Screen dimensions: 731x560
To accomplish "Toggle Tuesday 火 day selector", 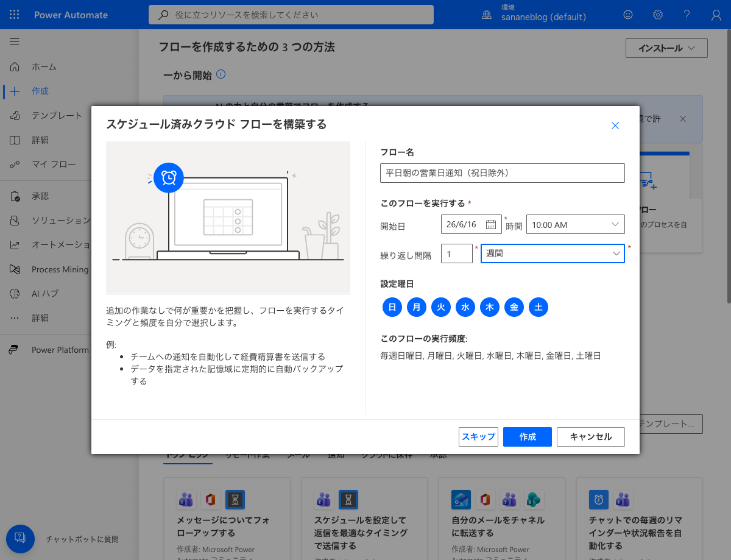I will [441, 307].
